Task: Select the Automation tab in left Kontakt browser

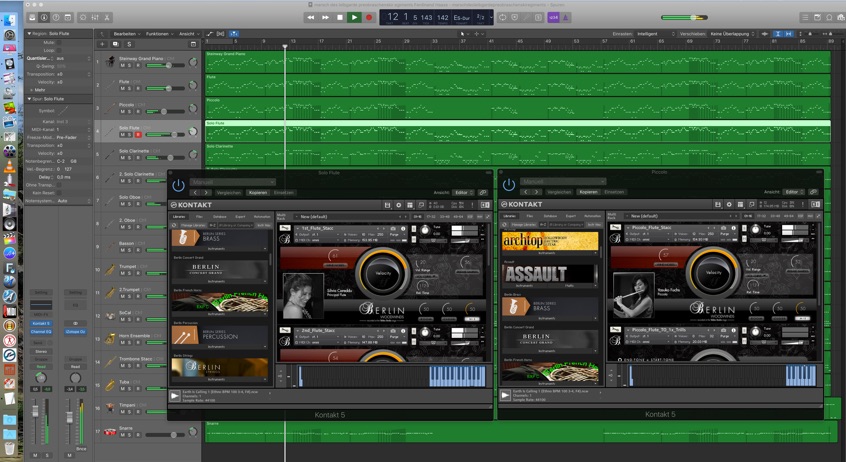Action: coord(262,216)
